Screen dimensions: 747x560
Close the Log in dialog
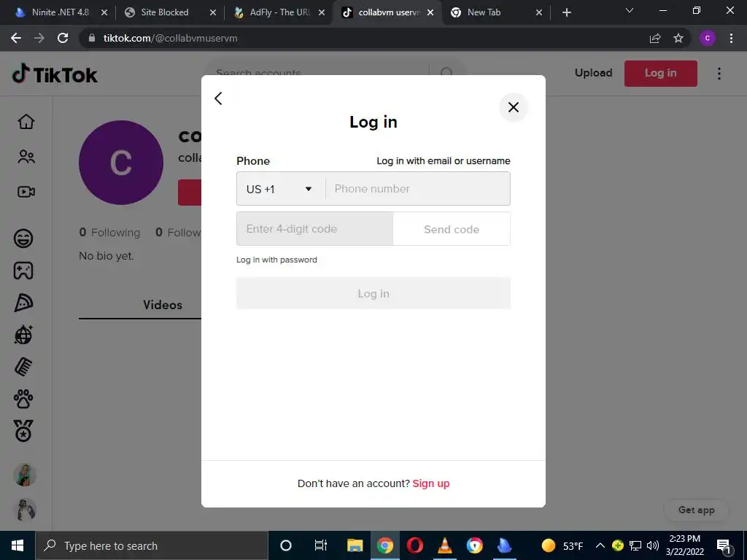coord(513,107)
